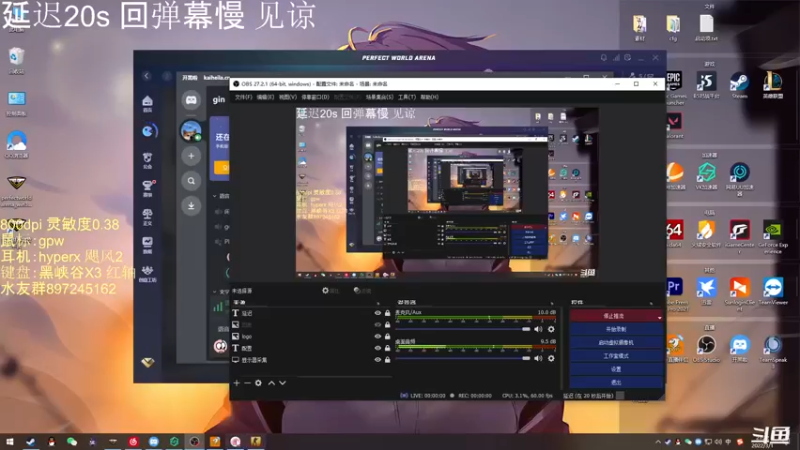Select the Kaiheila server avatar
The image size is (800, 450).
point(191,131)
